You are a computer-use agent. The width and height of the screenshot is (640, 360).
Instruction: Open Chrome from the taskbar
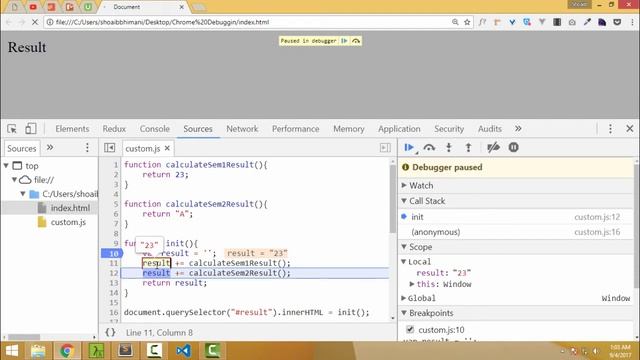pyautogui.click(x=67, y=351)
